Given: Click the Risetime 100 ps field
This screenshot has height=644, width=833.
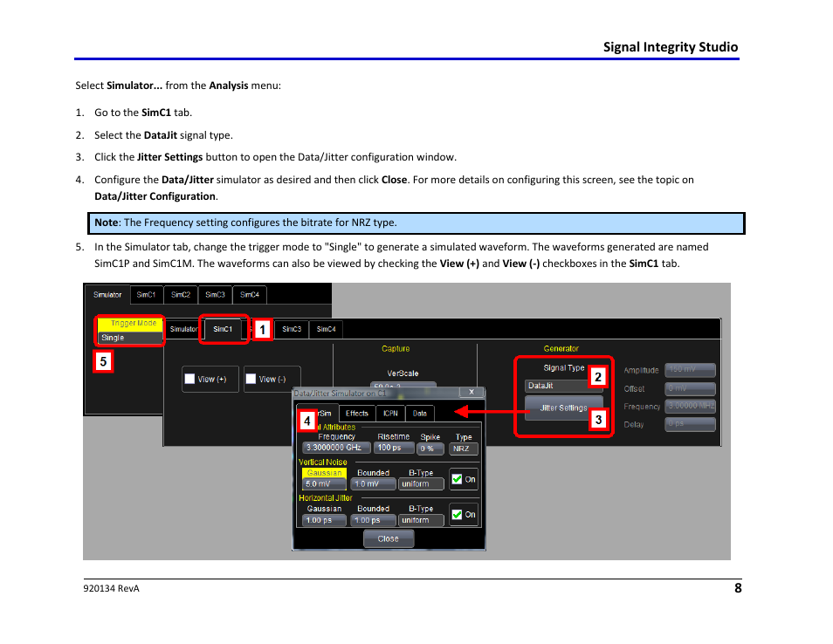Looking at the screenshot, I should [x=394, y=448].
